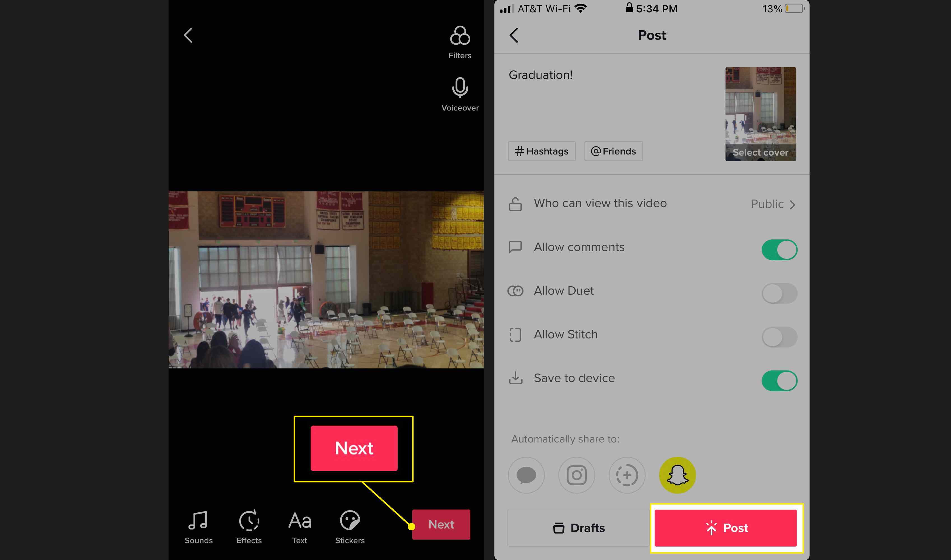Select cover thumbnail for post

(x=760, y=113)
